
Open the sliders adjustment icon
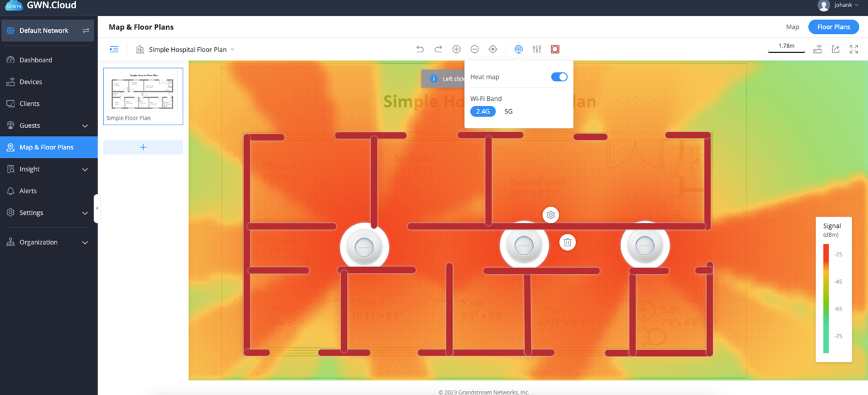click(x=537, y=49)
